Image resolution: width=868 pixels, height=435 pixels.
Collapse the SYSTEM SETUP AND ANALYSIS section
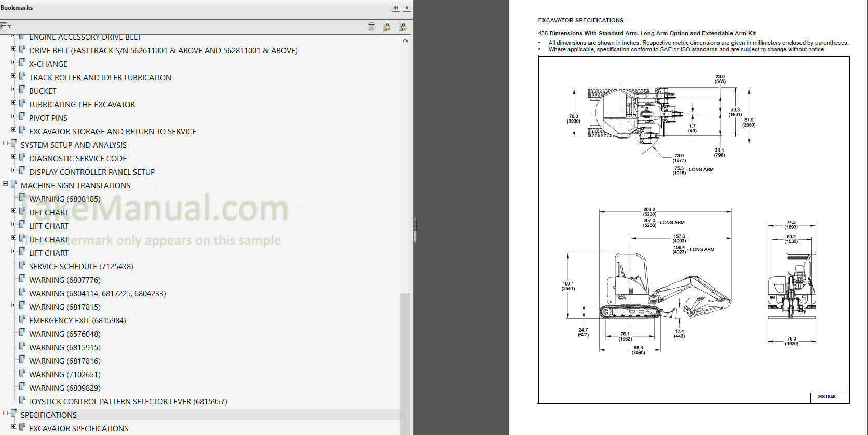[6, 143]
